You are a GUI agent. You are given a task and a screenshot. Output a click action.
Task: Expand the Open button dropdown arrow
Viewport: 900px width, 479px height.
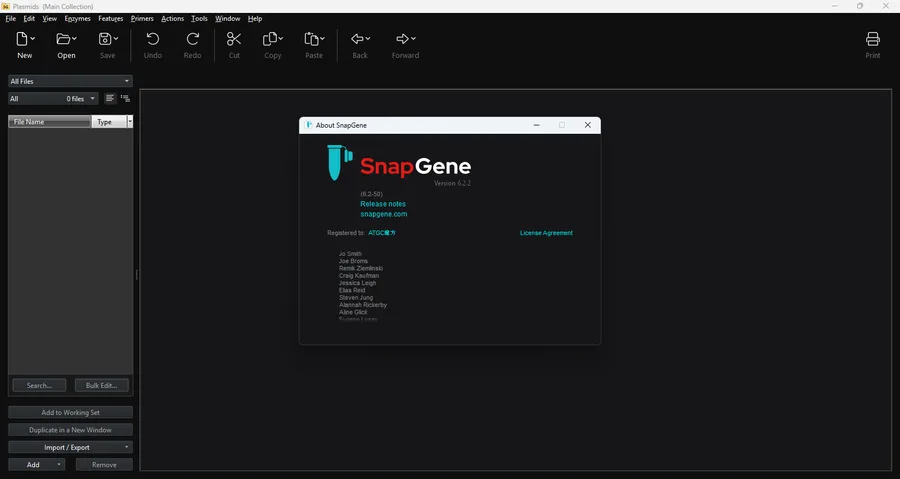(74, 38)
